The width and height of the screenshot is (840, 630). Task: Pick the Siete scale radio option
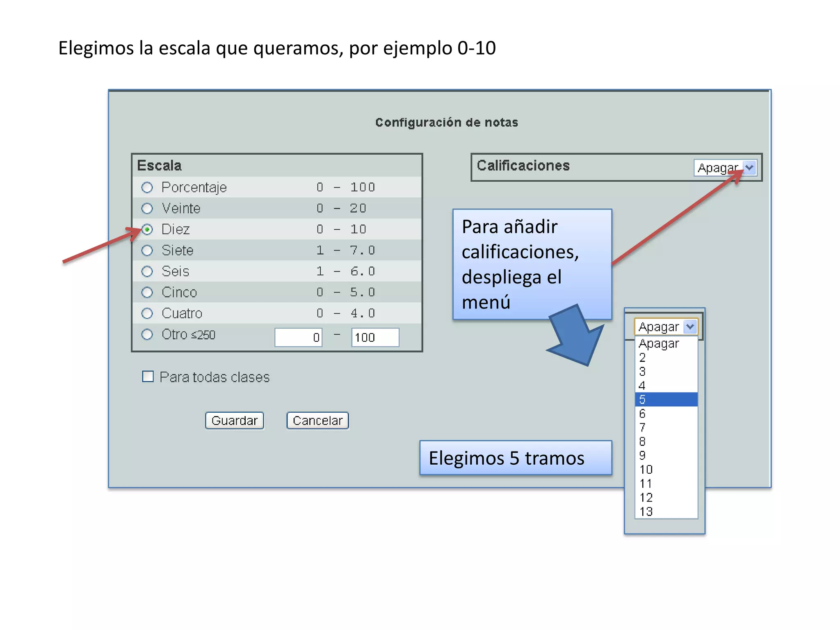tap(147, 250)
